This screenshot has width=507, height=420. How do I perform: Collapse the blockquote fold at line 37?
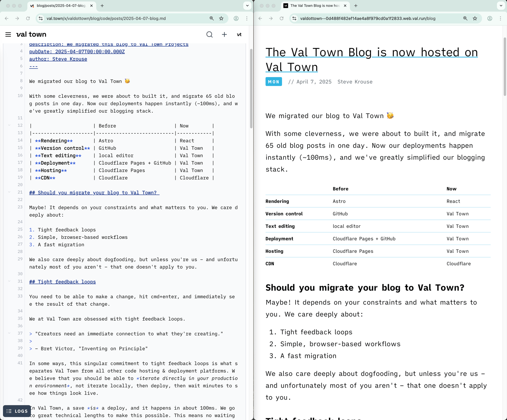click(x=9, y=333)
